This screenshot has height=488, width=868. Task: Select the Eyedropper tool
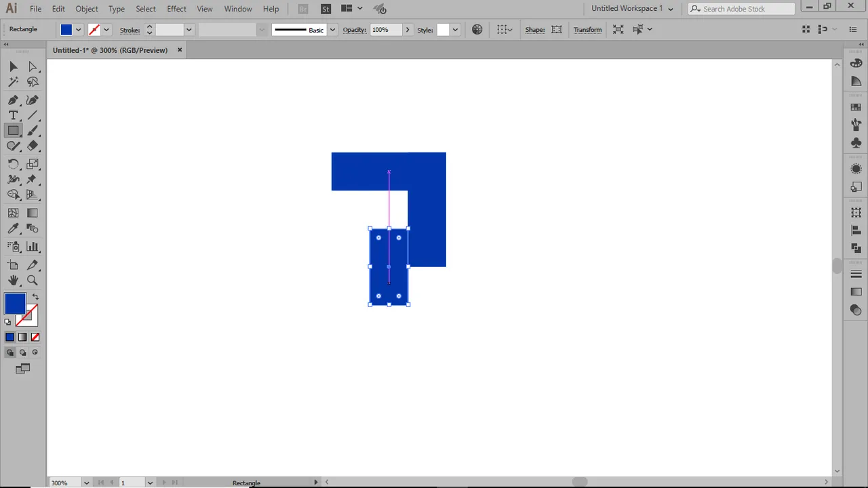pyautogui.click(x=14, y=228)
